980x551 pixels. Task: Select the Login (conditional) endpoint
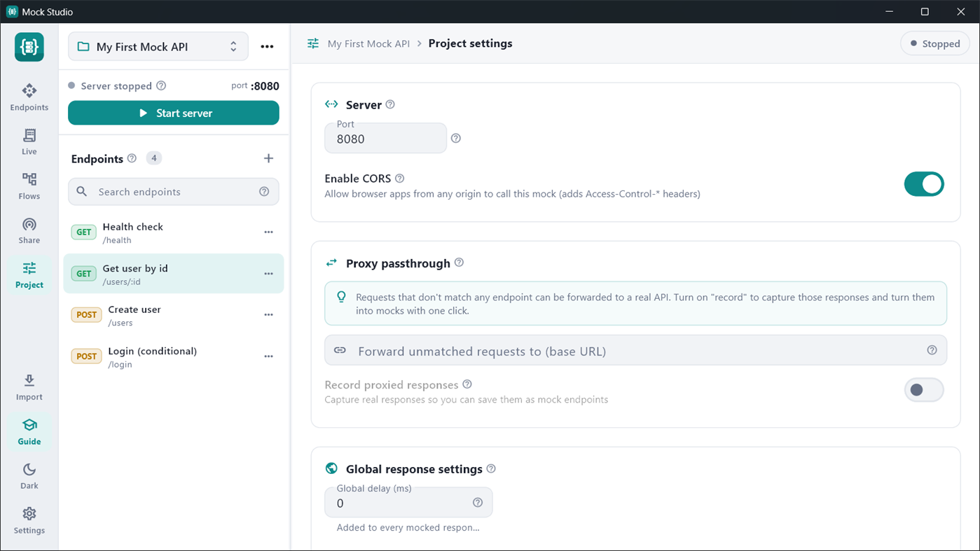point(174,356)
